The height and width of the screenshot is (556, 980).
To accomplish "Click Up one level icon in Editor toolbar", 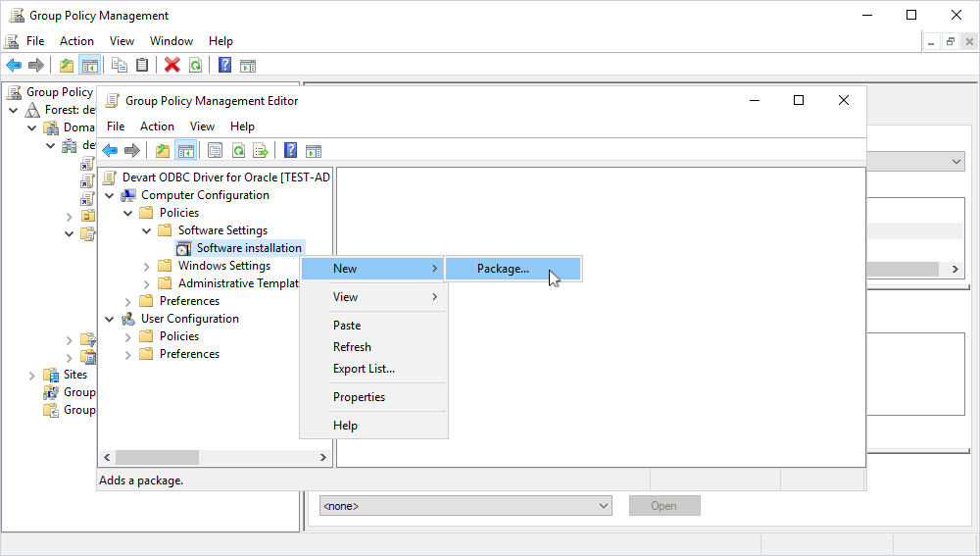I will (x=163, y=150).
